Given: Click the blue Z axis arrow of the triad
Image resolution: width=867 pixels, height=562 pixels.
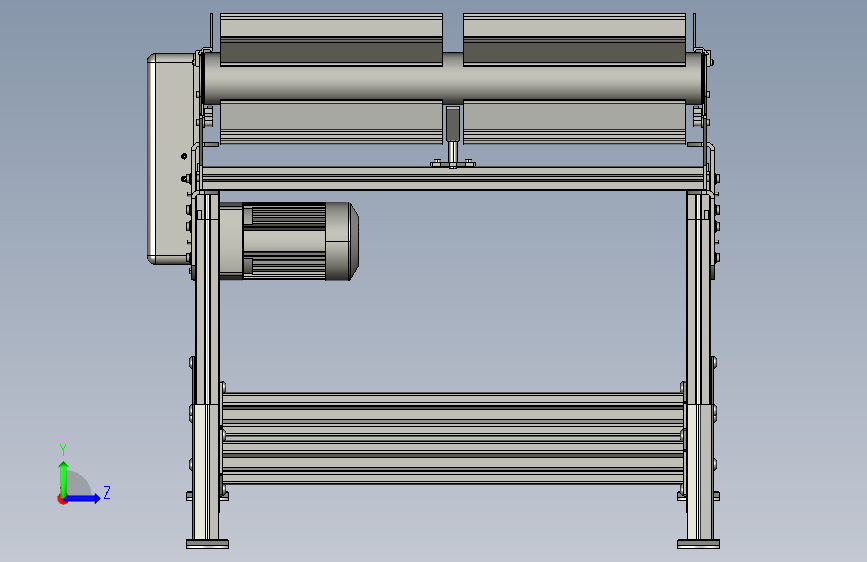Looking at the screenshot, I should [x=83, y=498].
